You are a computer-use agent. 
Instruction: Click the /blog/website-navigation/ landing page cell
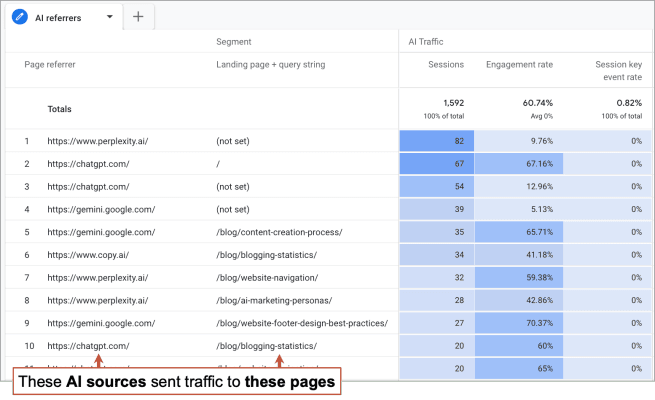pos(267,277)
